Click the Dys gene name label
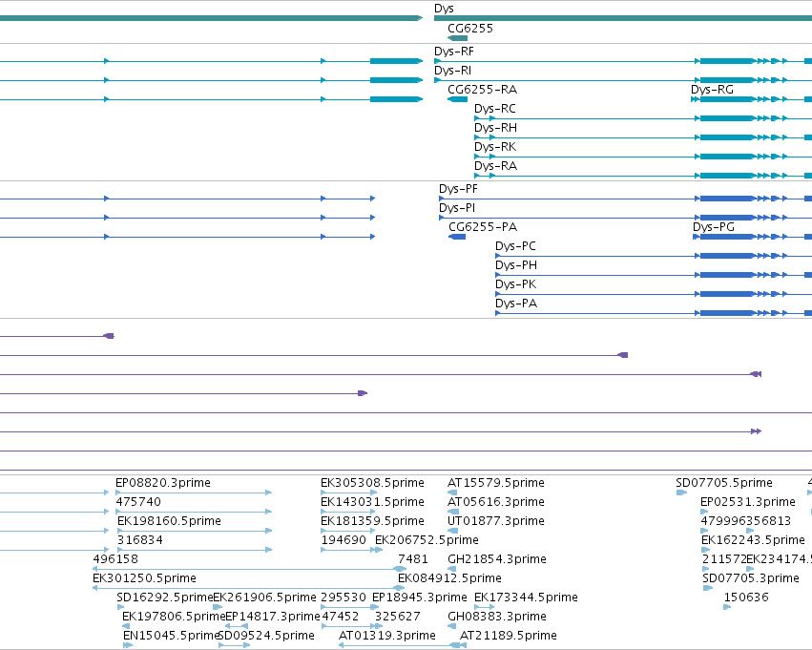812x650 pixels. click(444, 9)
